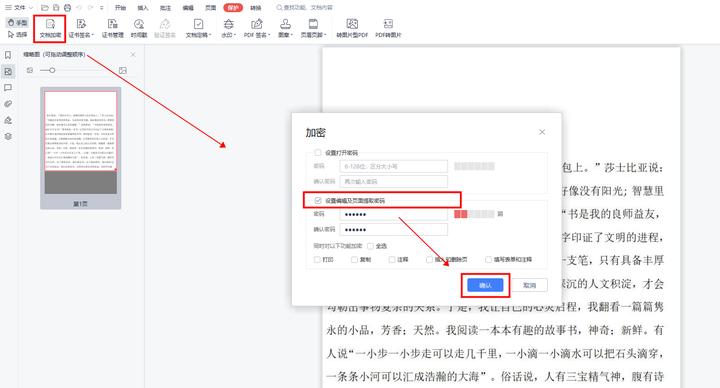This screenshot has width=720, height=388.
Task: Confirm encryption with the blue 确认 button
Action: coord(485,285)
